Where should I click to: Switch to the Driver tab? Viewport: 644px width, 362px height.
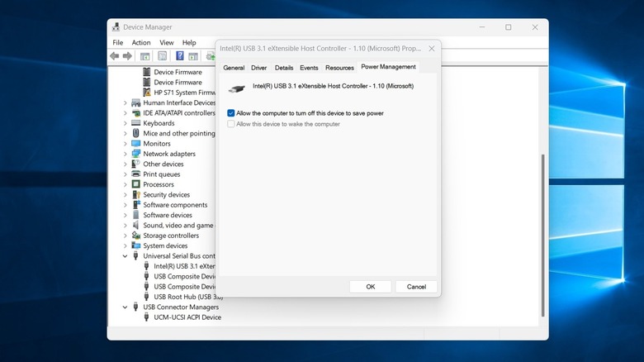tap(258, 68)
